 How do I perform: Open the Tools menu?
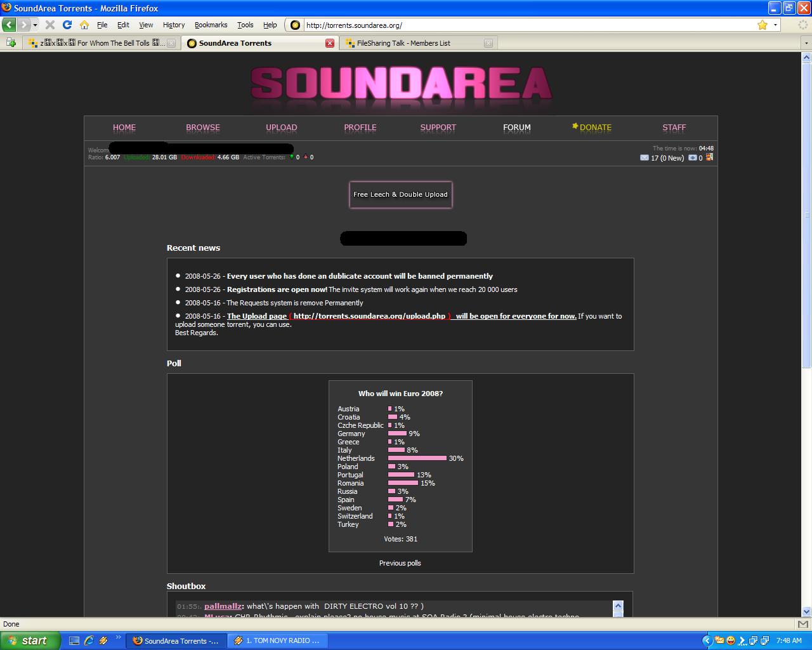pos(245,25)
